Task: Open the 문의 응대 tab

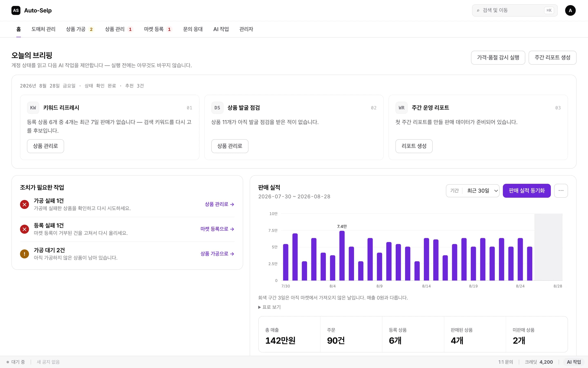Action: pos(193,29)
